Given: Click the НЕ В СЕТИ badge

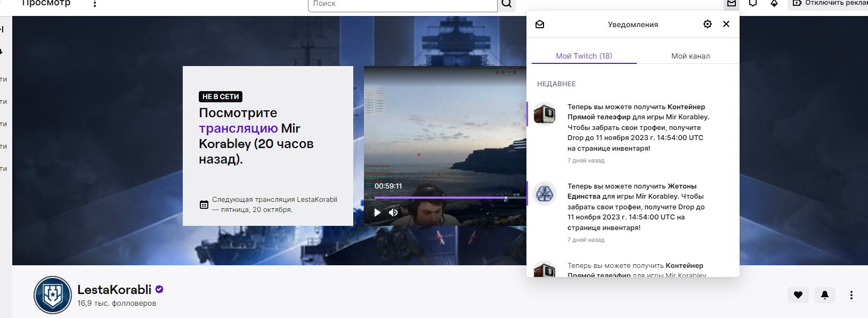Looking at the screenshot, I should (221, 96).
